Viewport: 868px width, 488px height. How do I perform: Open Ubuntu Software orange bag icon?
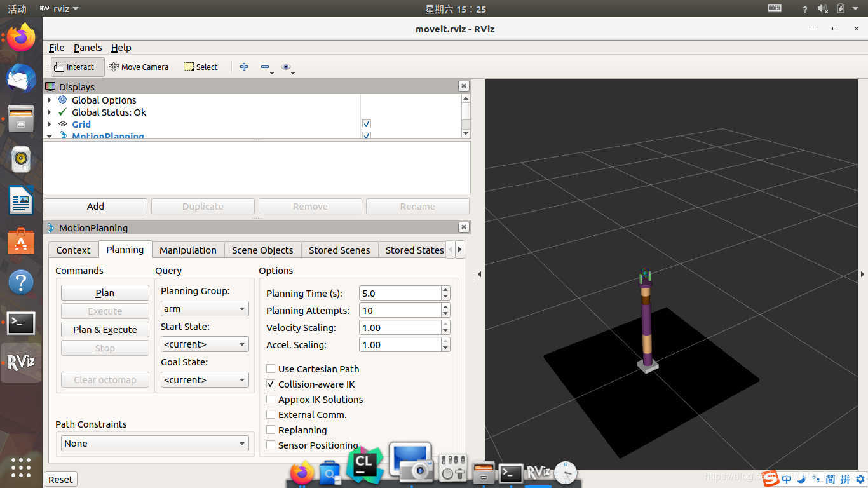[x=21, y=241]
